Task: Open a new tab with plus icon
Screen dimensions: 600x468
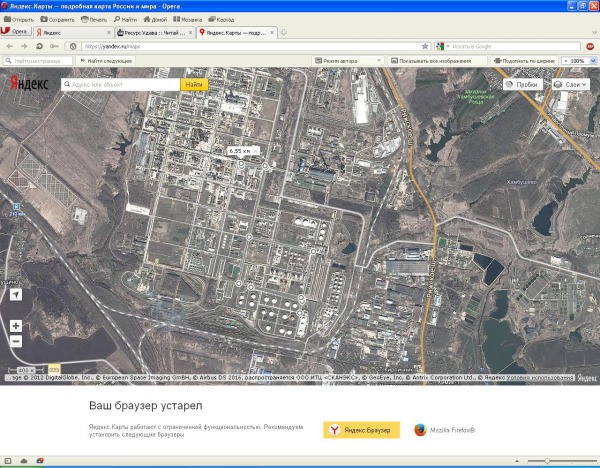Action: coord(284,33)
